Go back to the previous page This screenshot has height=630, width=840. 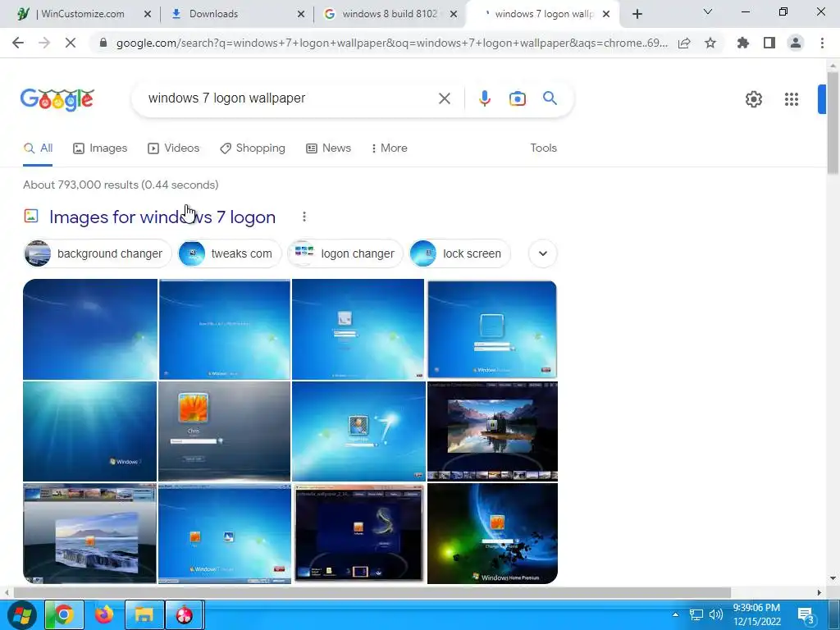(18, 43)
